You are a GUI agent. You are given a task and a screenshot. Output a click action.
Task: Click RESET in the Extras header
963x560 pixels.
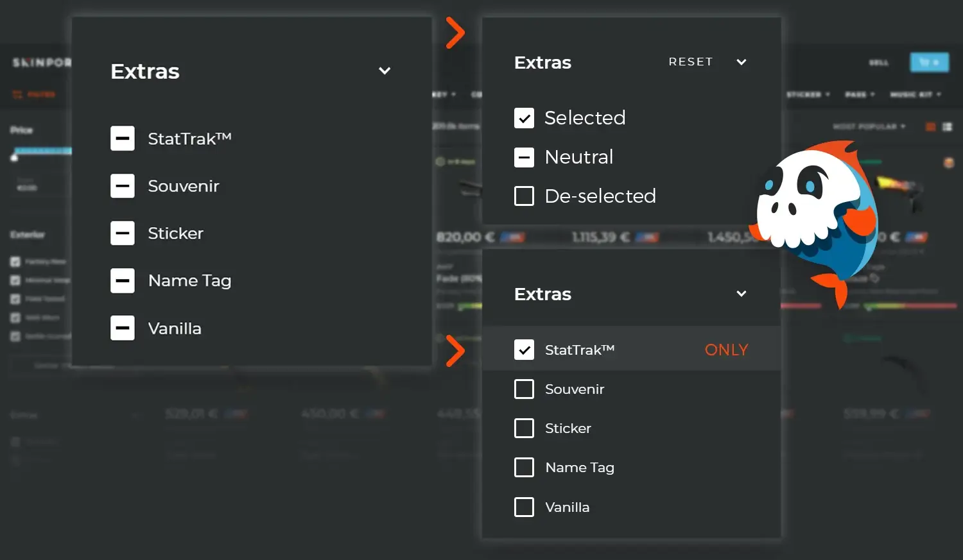pos(690,62)
